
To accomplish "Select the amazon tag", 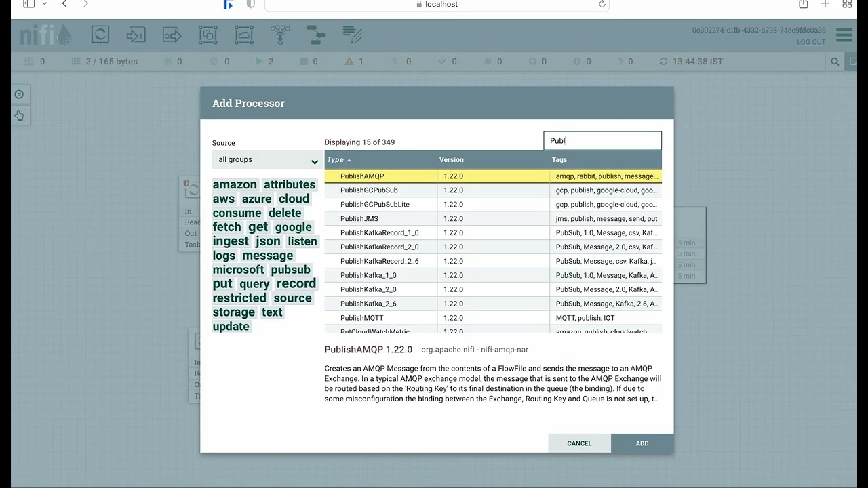I will [235, 184].
